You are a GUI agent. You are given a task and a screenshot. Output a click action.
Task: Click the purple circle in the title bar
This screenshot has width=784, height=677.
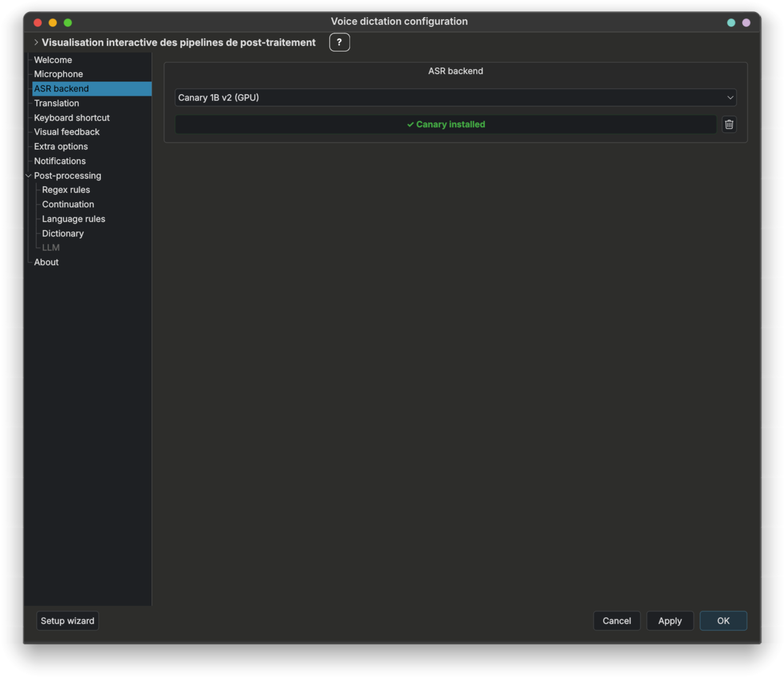pyautogui.click(x=746, y=23)
